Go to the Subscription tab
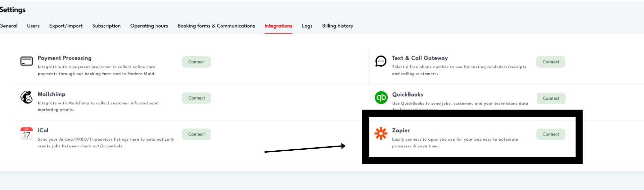The width and height of the screenshot is (644, 190). click(106, 26)
